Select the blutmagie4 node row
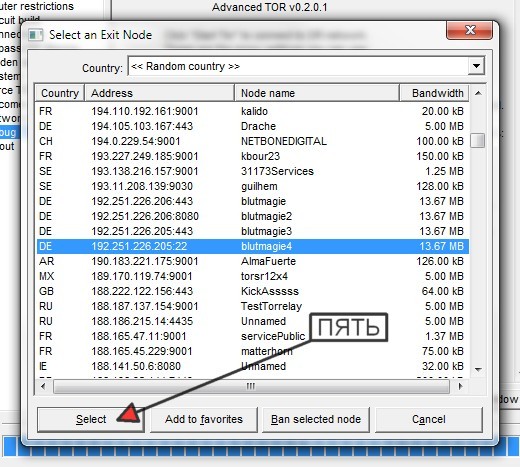 [252, 246]
